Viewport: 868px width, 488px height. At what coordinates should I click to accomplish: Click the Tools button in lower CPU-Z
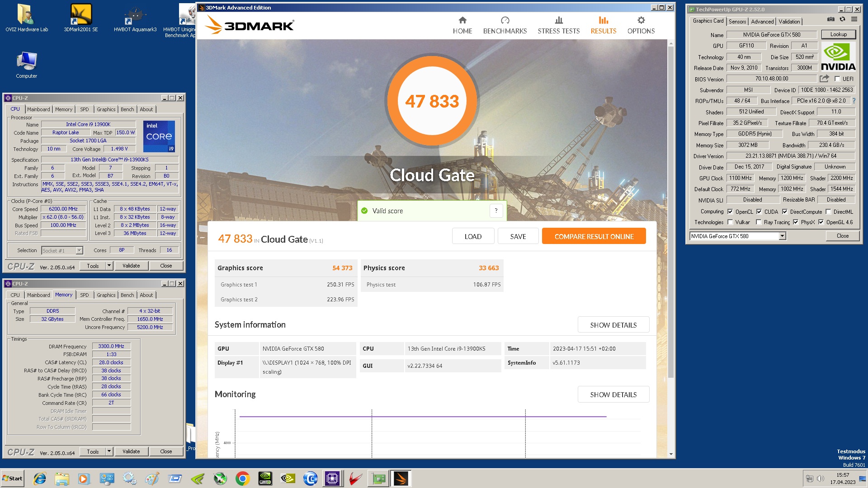pyautogui.click(x=93, y=451)
